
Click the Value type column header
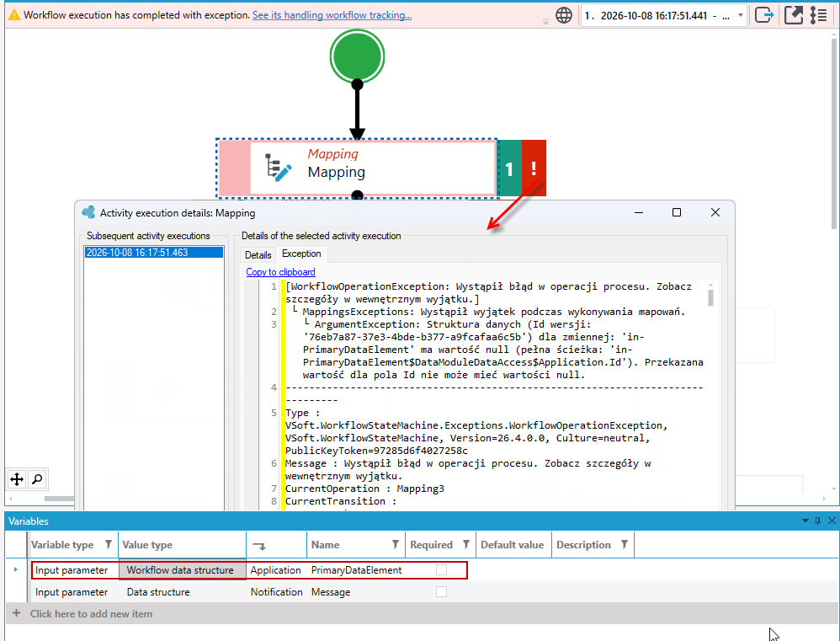[x=182, y=544]
